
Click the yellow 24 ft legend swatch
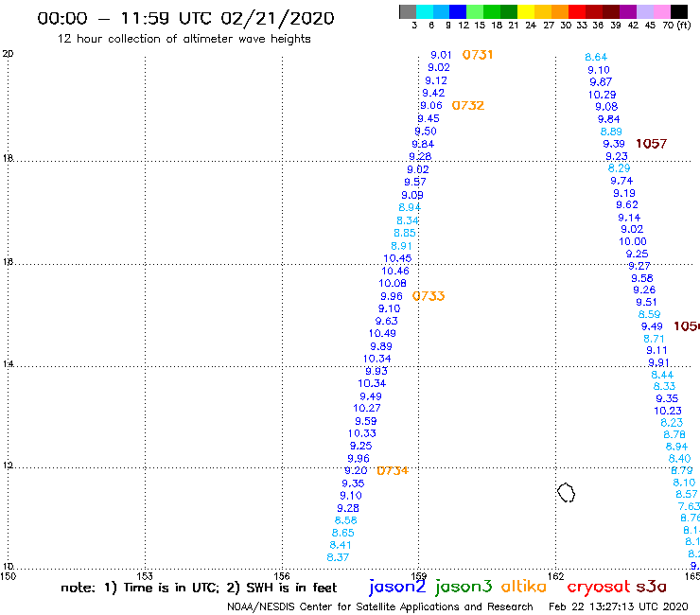pos(525,11)
